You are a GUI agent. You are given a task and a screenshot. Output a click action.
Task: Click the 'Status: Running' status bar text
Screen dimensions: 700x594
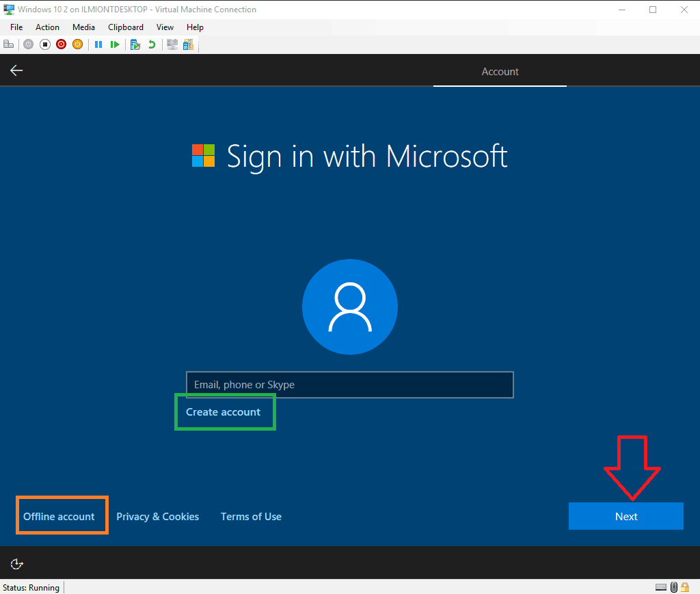[31, 588]
